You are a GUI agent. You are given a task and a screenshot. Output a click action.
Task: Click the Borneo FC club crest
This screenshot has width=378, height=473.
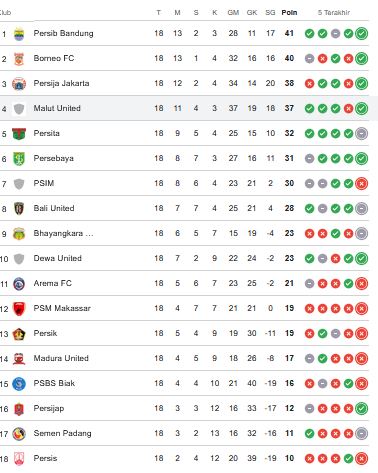[x=19, y=59]
